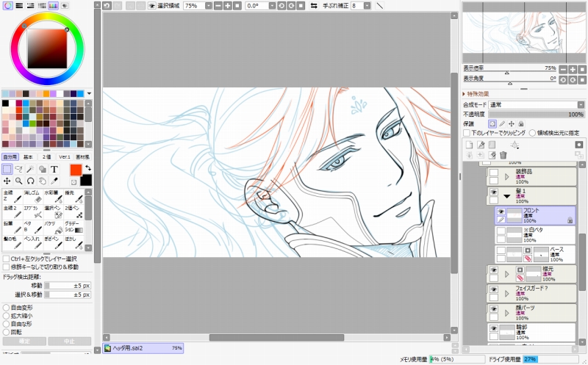Expand the 襟元 layer folder
Viewport: 588px width, 365px height.
click(507, 274)
